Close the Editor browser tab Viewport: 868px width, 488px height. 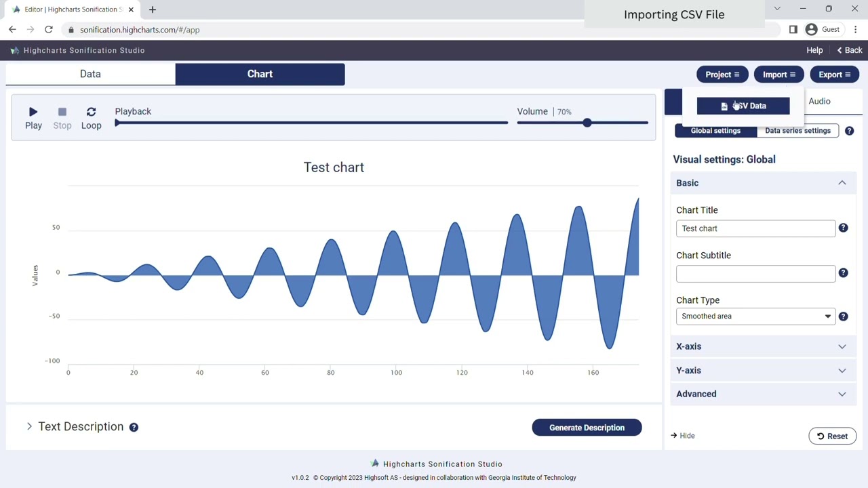click(131, 9)
